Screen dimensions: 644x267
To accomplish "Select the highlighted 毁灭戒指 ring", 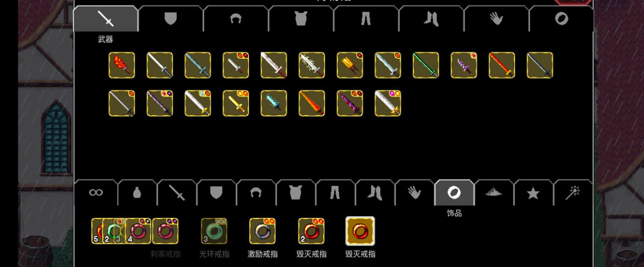I will click(x=360, y=231).
